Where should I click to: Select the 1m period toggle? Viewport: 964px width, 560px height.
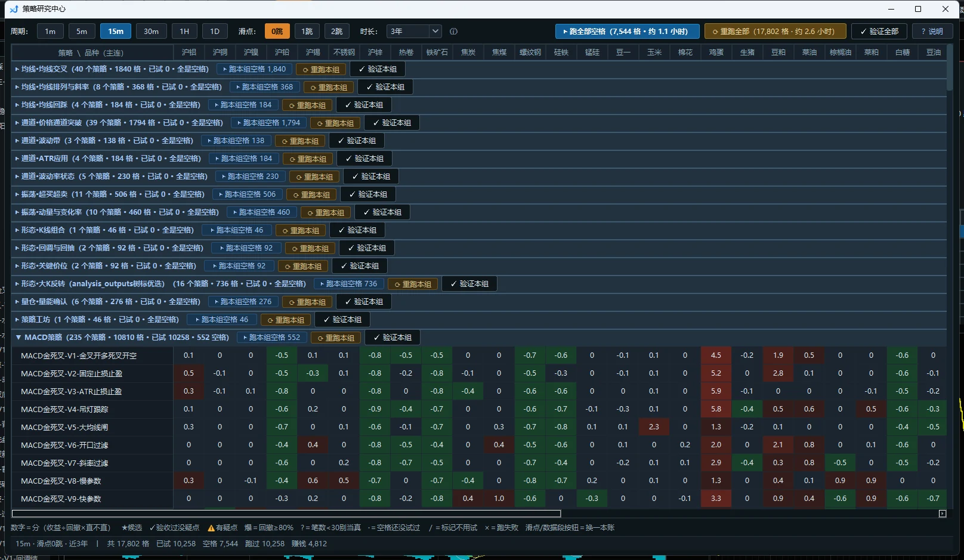pyautogui.click(x=50, y=31)
